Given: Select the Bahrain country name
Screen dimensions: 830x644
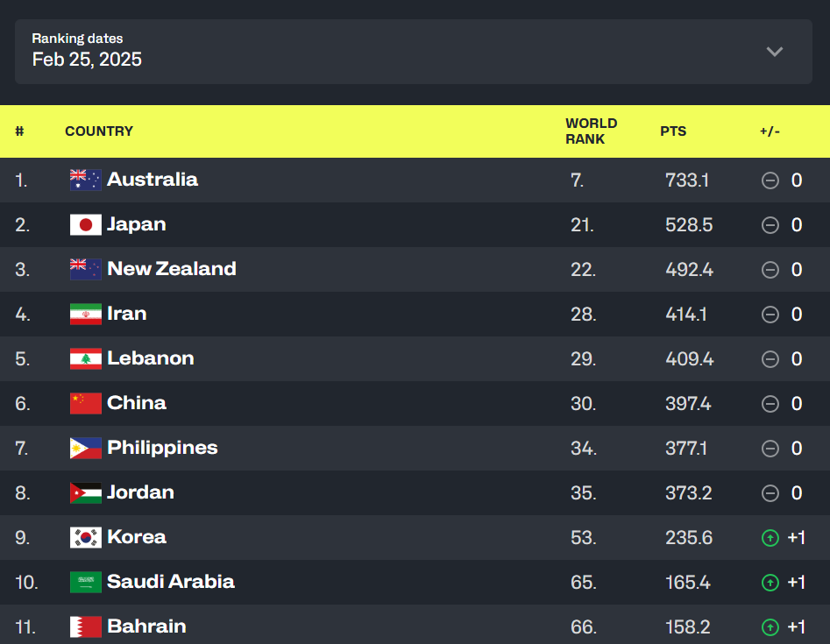Looking at the screenshot, I should pyautogui.click(x=146, y=626).
